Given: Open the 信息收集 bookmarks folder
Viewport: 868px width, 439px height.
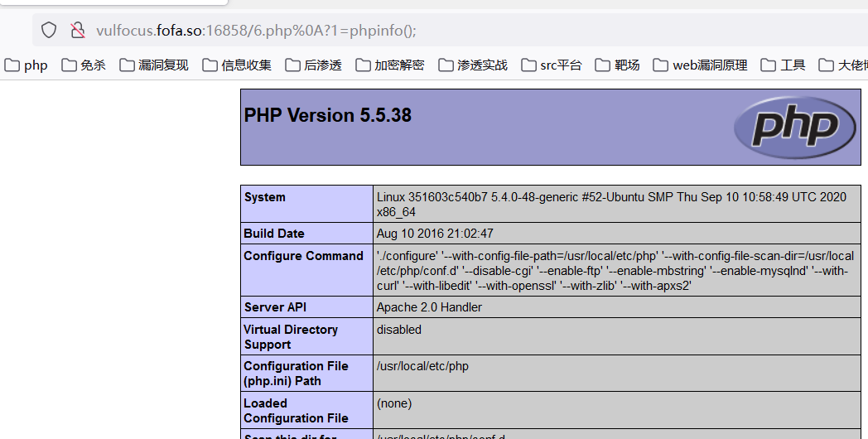Looking at the screenshot, I should pyautogui.click(x=237, y=65).
